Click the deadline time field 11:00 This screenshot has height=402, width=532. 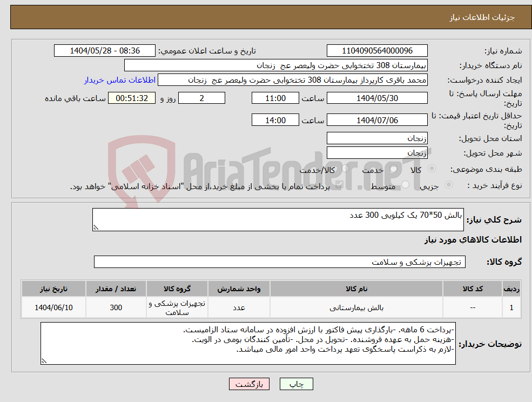point(275,98)
